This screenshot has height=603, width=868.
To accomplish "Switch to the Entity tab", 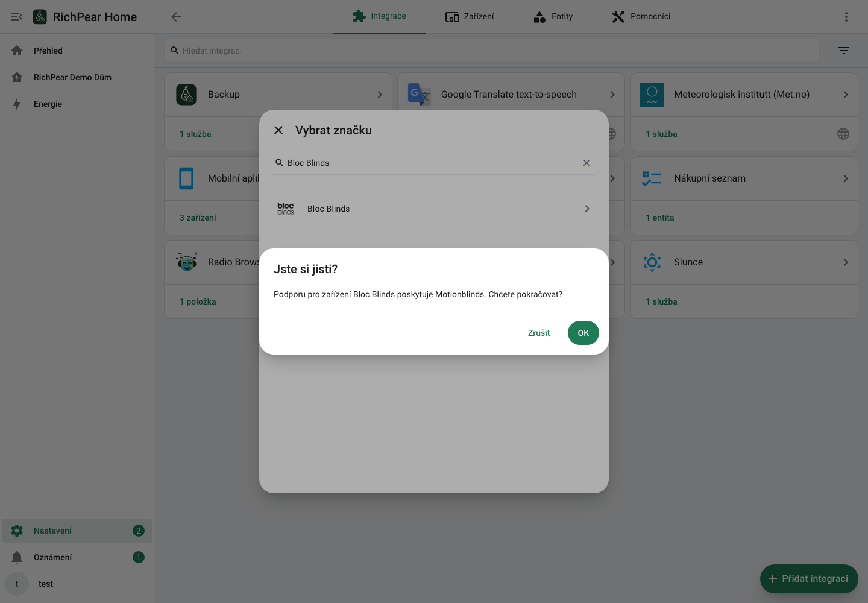I will [553, 17].
